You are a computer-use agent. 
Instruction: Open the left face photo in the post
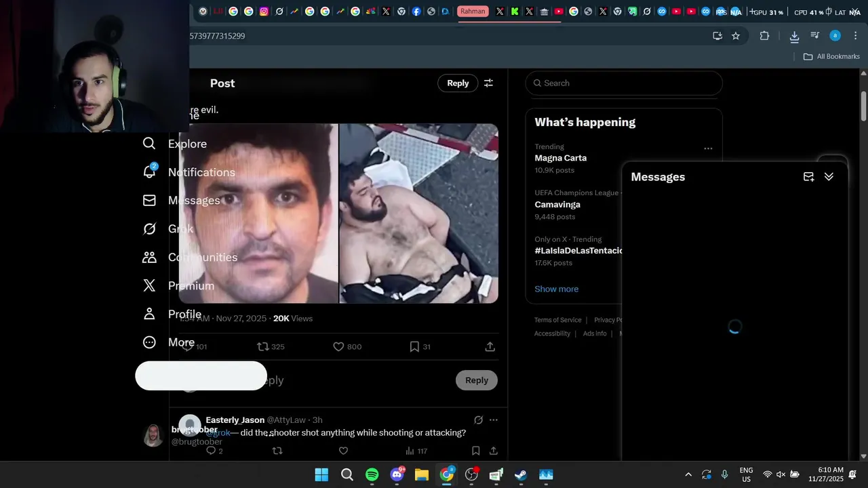click(x=258, y=213)
